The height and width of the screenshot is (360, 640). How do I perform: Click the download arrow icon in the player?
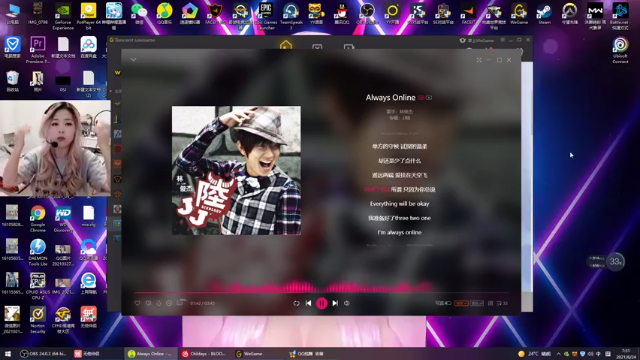pyautogui.click(x=159, y=303)
